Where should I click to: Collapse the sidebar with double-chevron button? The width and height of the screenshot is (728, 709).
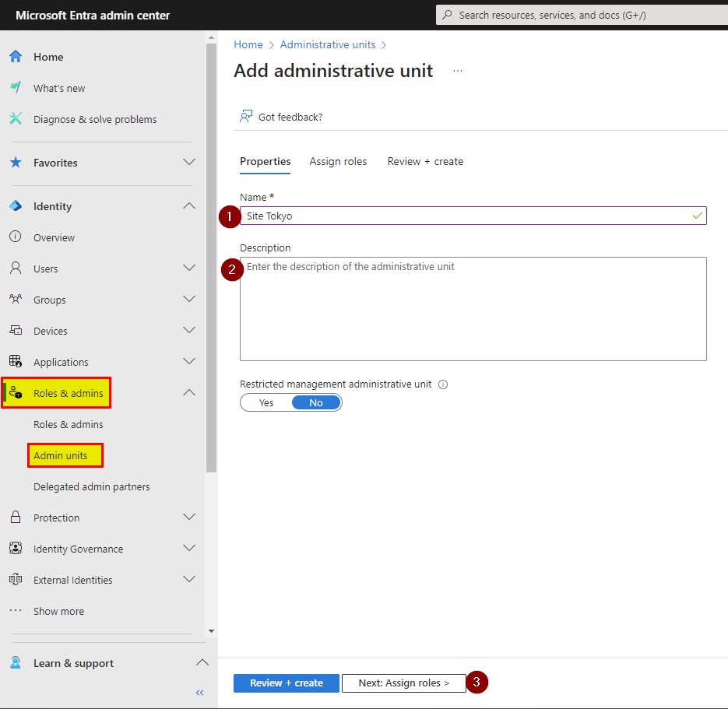pos(199,692)
